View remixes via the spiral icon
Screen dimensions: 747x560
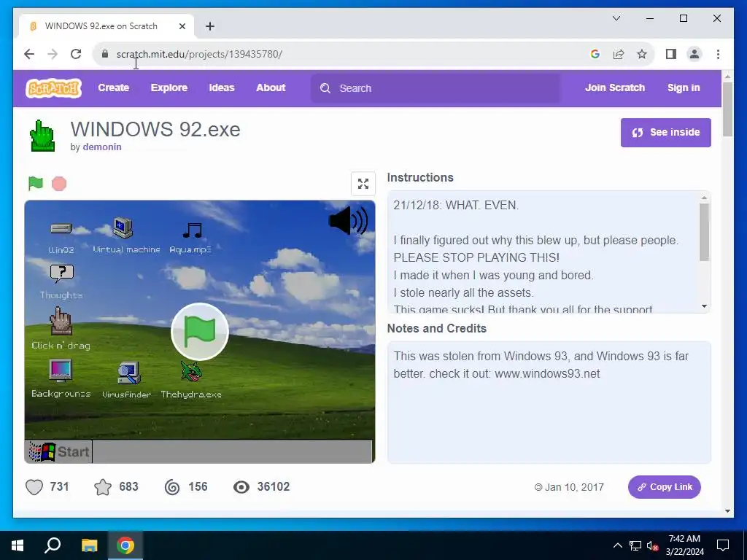(172, 486)
